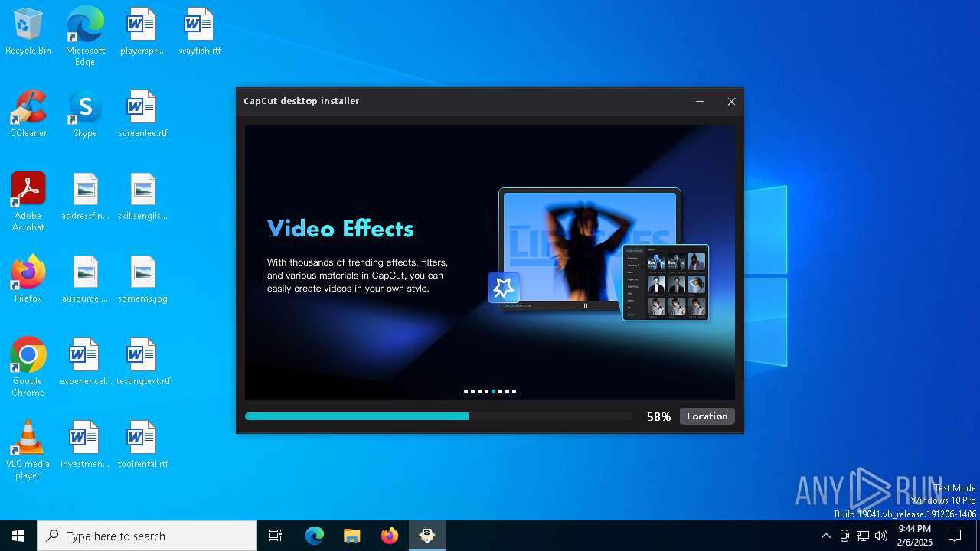Open the taskbar clock and date
Image resolution: width=980 pixels, height=551 pixels.
click(915, 536)
